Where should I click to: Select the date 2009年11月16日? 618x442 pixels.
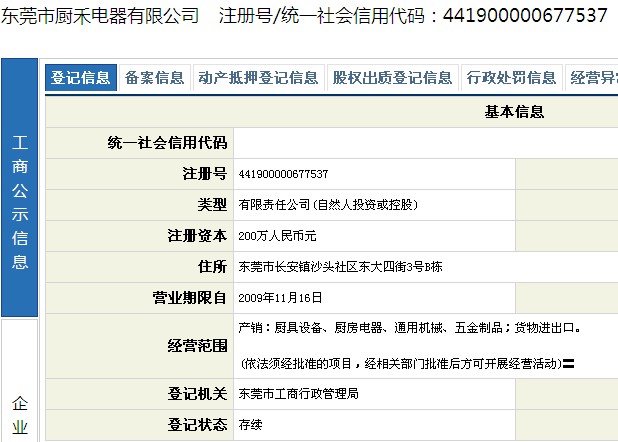280,298
